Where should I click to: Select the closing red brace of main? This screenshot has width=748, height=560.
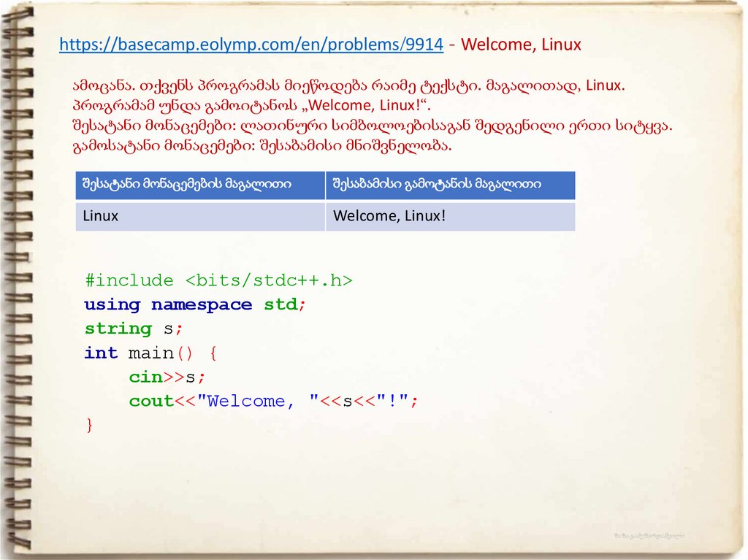pyautogui.click(x=89, y=425)
